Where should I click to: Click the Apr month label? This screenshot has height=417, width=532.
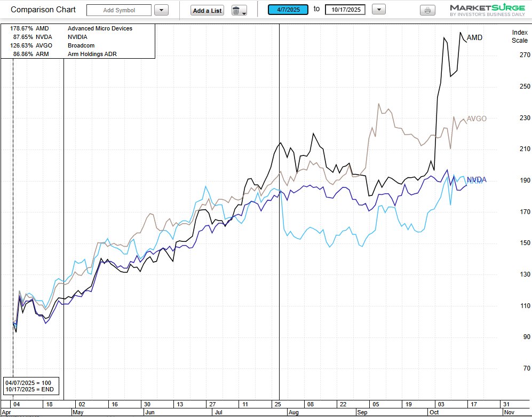point(6,412)
